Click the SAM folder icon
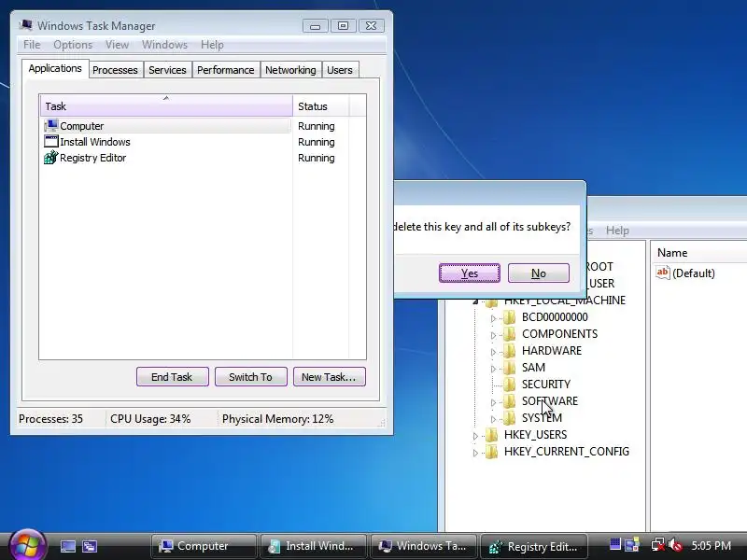 pyautogui.click(x=509, y=368)
